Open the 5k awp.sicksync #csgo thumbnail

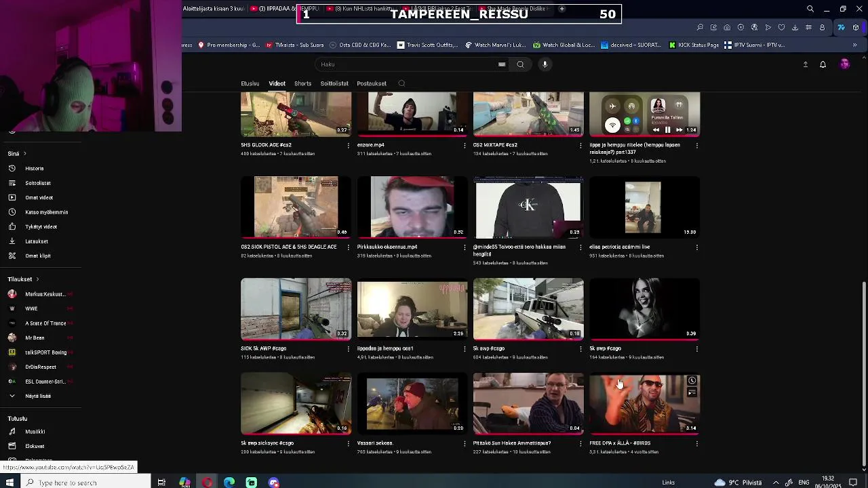click(x=296, y=404)
